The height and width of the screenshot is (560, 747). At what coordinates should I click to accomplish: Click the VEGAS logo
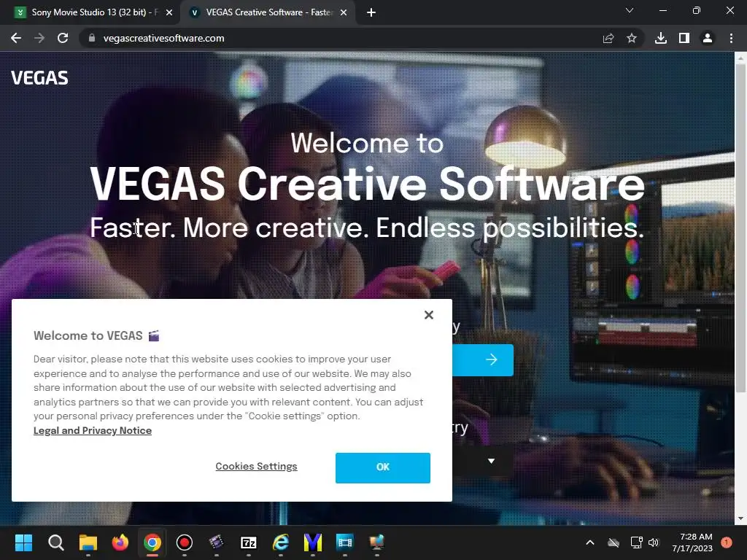pyautogui.click(x=39, y=78)
